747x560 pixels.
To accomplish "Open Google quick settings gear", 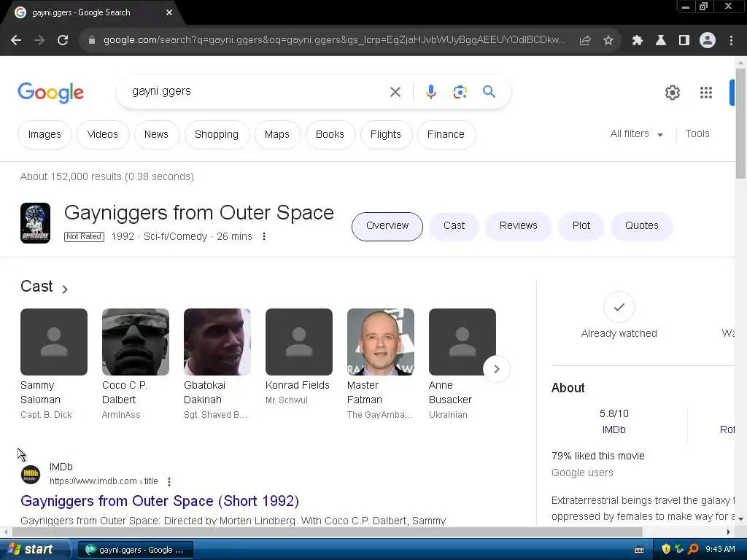I will [x=673, y=93].
